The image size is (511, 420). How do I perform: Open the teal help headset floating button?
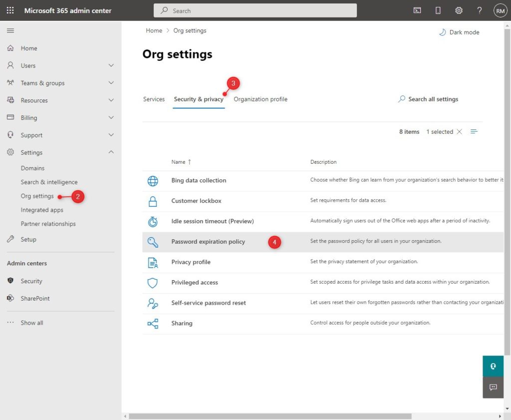[x=493, y=366]
